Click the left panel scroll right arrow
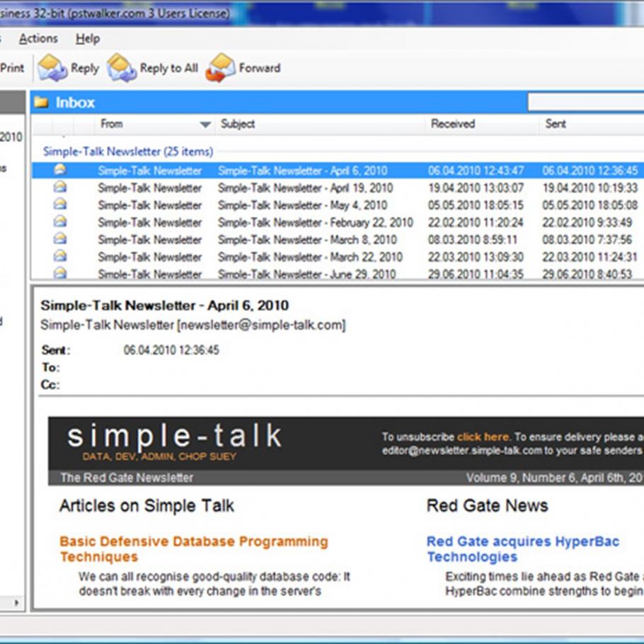644x644 pixels. (x=16, y=603)
